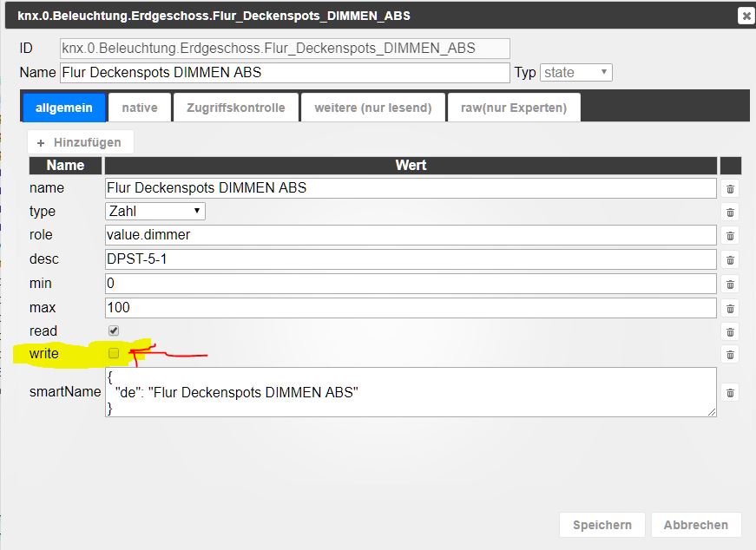Screen dimensions: 756x550
Task: Delete the desc row with trash icon
Action: pos(731,260)
